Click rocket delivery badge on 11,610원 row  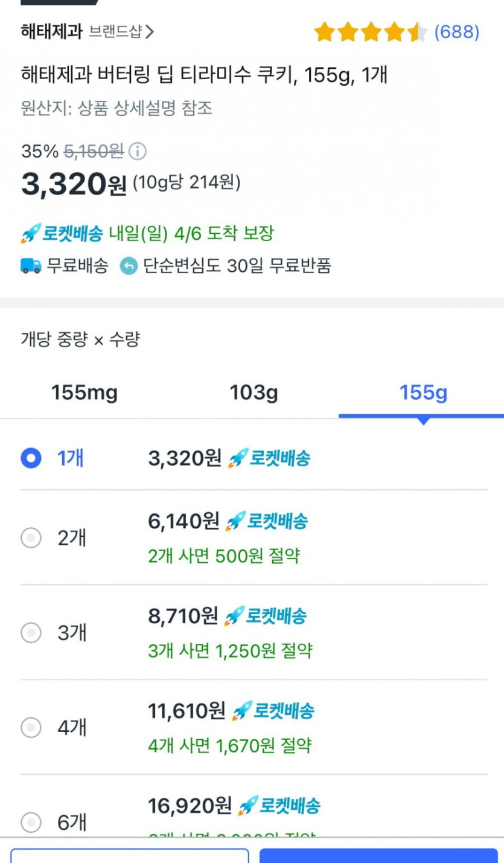pyautogui.click(x=273, y=711)
